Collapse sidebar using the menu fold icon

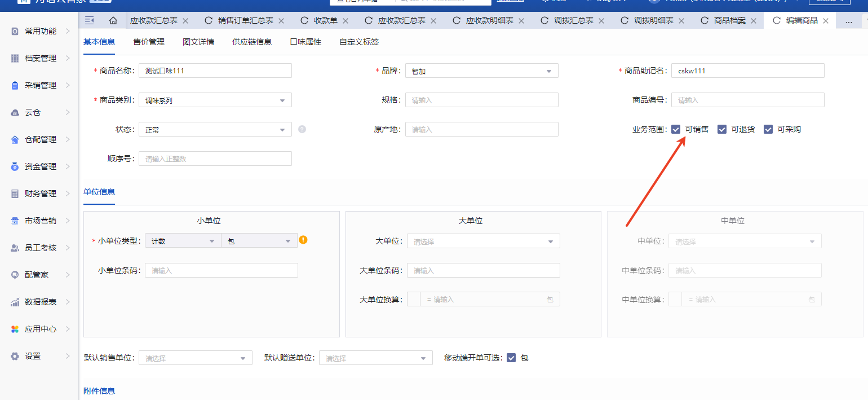[x=89, y=21]
